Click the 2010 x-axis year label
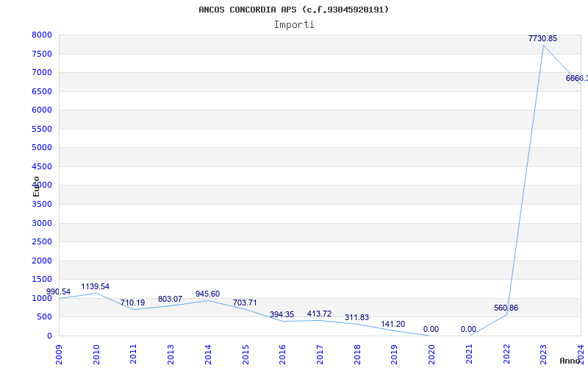This screenshot has height=368, width=588. point(96,355)
